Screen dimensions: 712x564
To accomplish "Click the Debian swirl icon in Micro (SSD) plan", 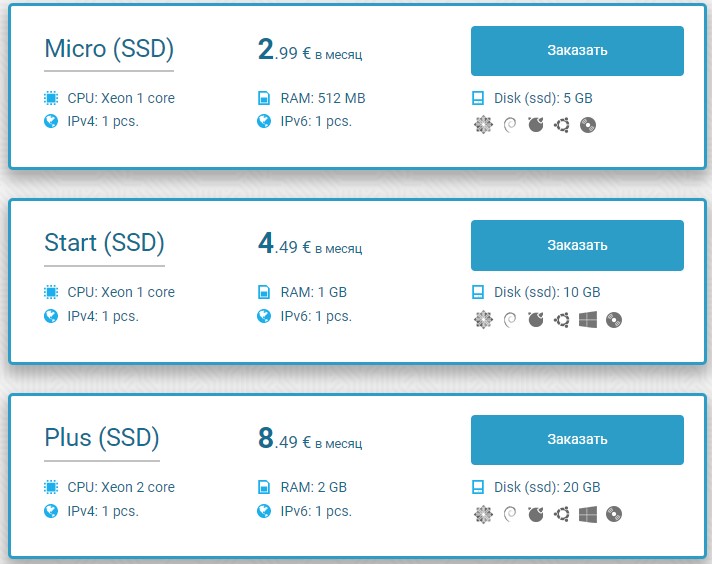I will pyautogui.click(x=510, y=124).
